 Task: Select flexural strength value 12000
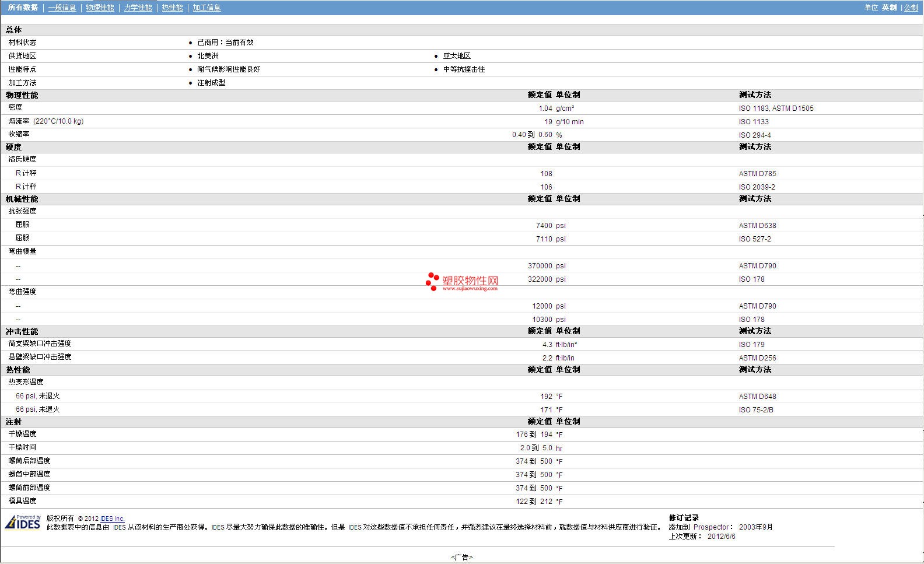coord(542,306)
